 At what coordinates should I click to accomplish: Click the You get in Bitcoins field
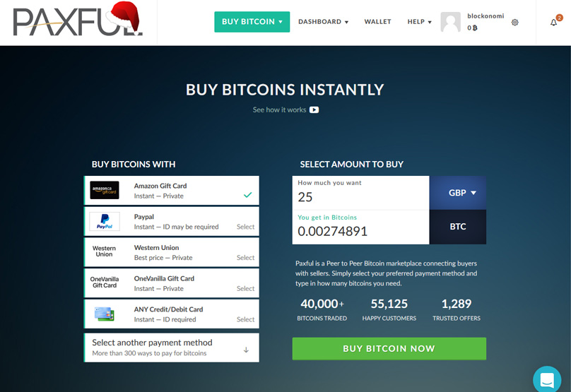(361, 227)
